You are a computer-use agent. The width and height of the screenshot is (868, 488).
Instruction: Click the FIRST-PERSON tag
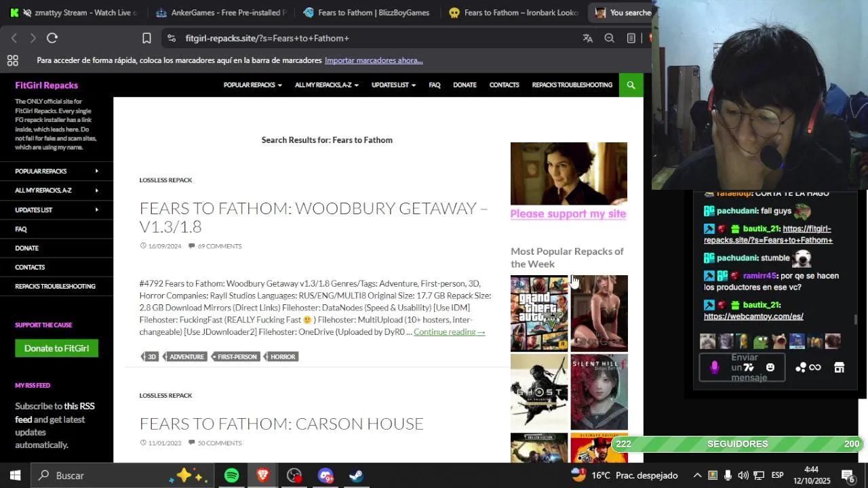[x=236, y=357]
